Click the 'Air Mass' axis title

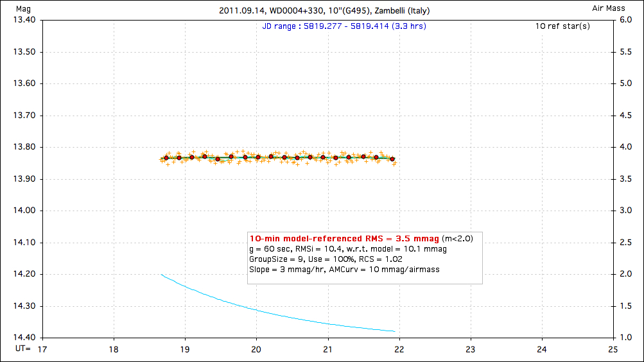coord(607,8)
